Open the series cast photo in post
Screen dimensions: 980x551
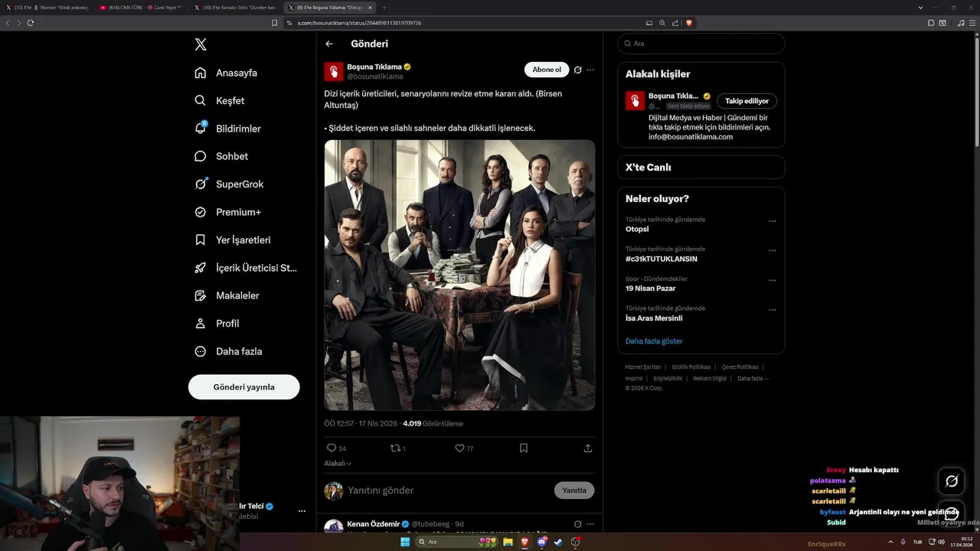pyautogui.click(x=459, y=275)
